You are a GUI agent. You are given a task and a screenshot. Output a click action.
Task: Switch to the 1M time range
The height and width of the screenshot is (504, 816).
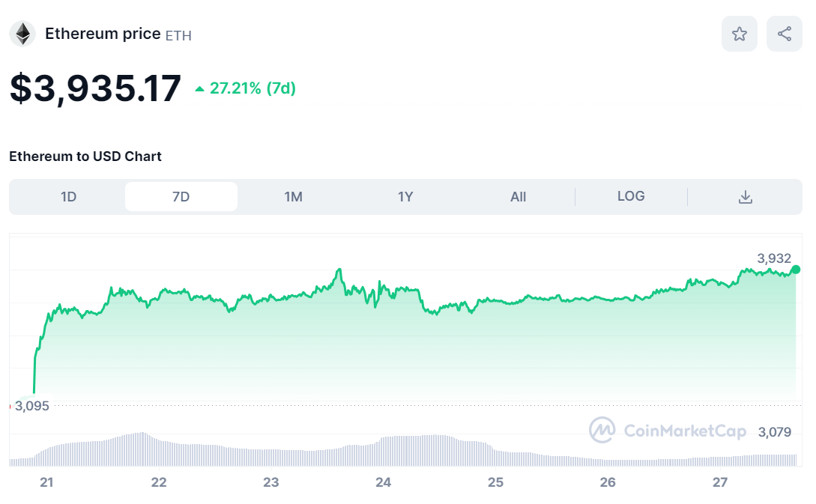point(294,196)
